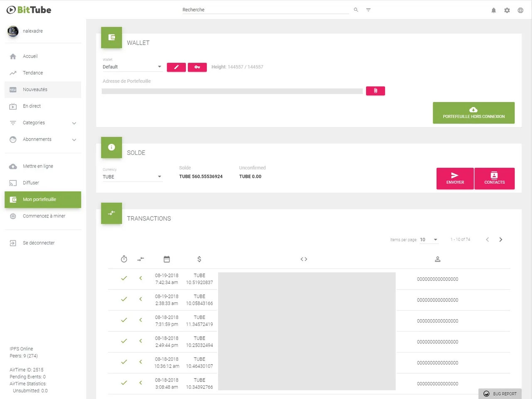The height and width of the screenshot is (399, 532).
Task: Go to next transactions page
Action: (501, 240)
